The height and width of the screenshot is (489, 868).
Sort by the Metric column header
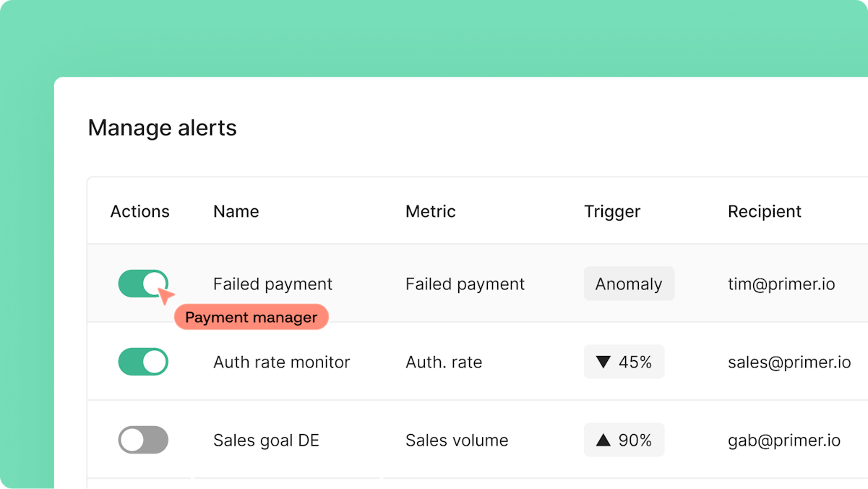[x=431, y=211]
